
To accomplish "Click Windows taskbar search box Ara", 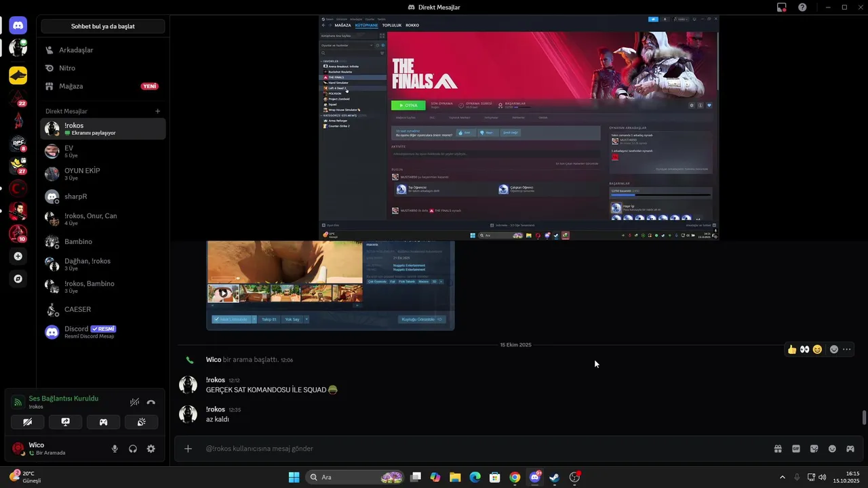I will click(355, 477).
